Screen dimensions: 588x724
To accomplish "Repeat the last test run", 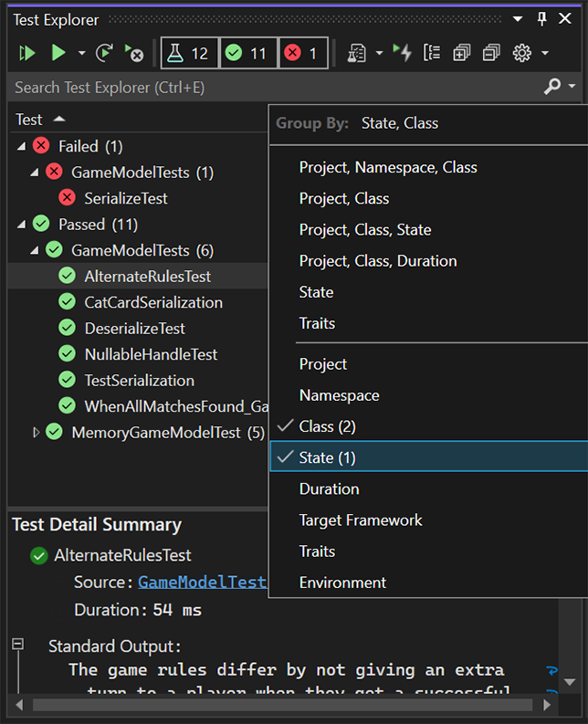I will click(104, 53).
